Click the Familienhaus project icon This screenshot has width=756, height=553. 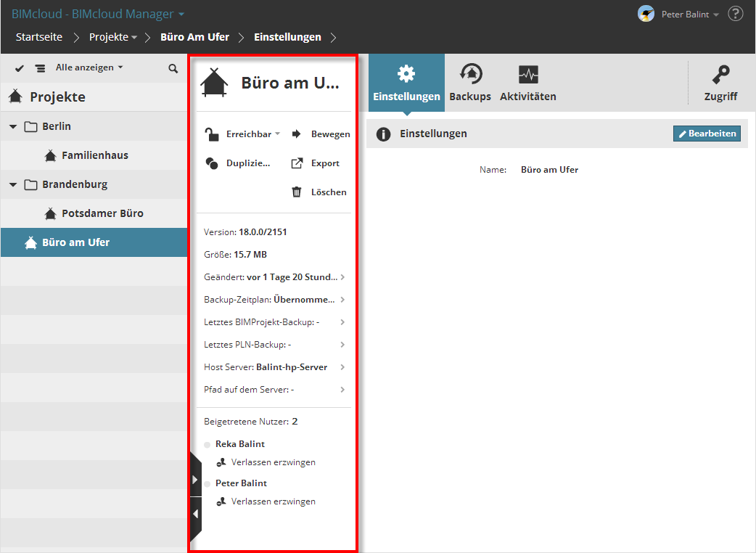tap(50, 155)
